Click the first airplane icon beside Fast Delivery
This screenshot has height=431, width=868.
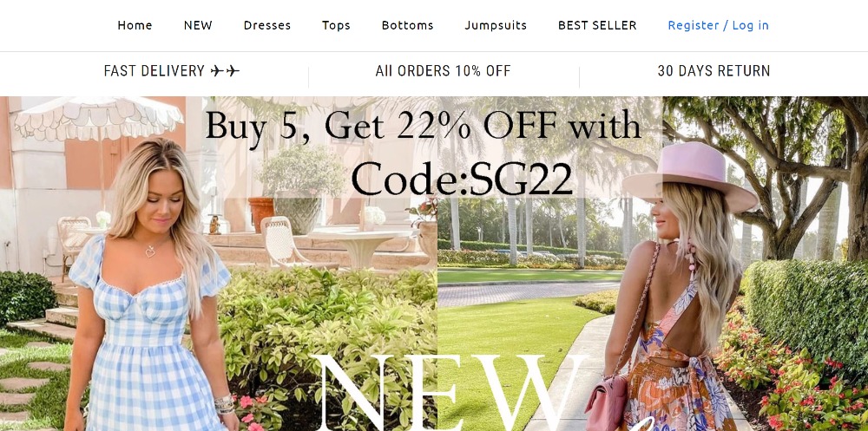click(x=218, y=71)
